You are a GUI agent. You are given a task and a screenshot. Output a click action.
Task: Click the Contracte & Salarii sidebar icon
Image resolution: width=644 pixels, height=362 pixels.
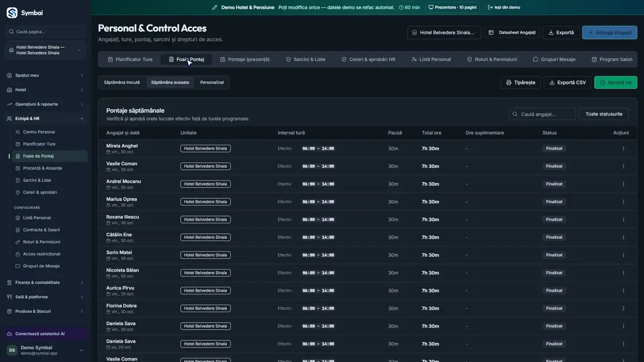click(18, 230)
